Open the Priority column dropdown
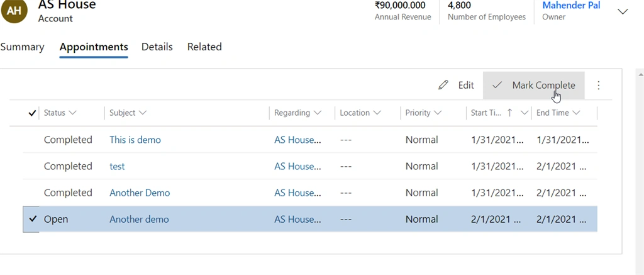Screen dimensions: 644x275 (438, 113)
